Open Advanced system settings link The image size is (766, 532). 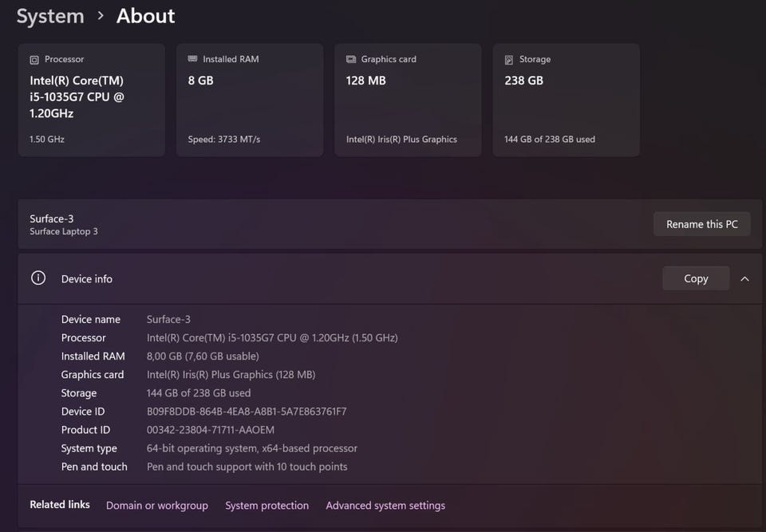385,506
